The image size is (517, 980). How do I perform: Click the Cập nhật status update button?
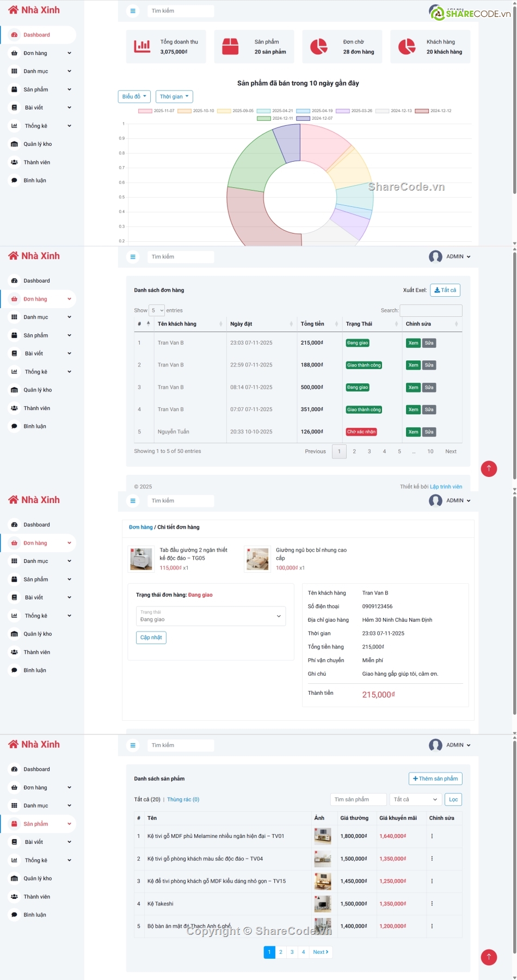coord(151,638)
